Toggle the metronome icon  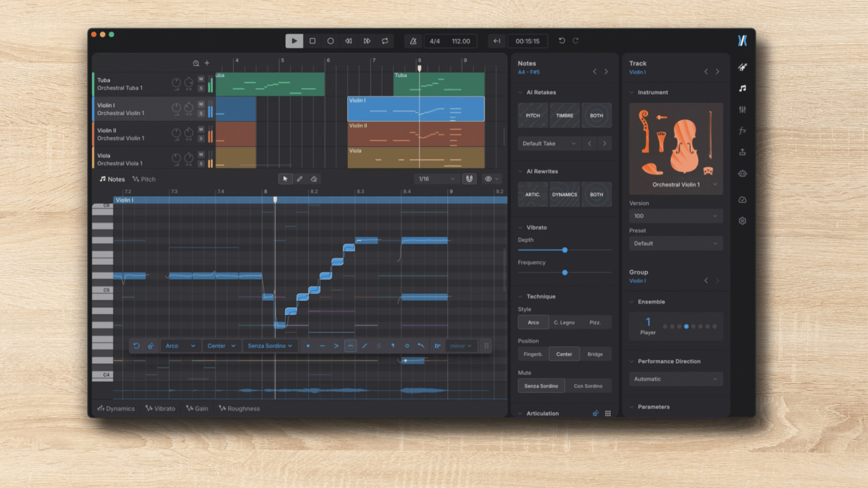[x=413, y=41]
